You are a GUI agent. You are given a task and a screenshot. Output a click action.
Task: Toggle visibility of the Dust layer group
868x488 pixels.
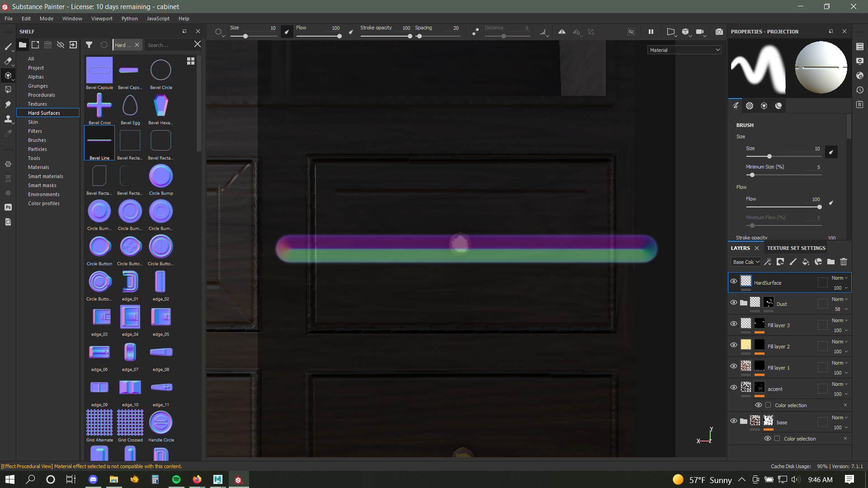(x=734, y=302)
